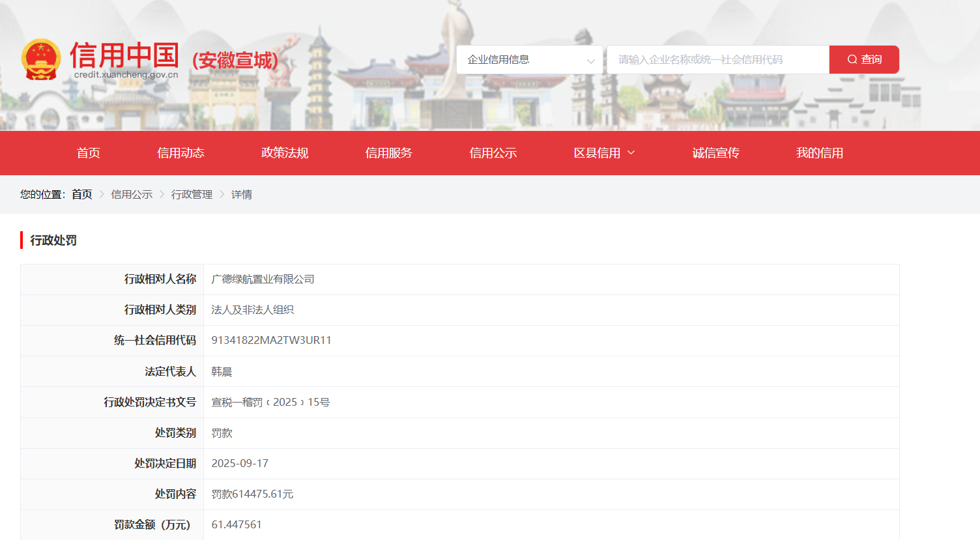Open the 区县信用 navigation item
Image resolution: width=980 pixels, height=540 pixels.
coord(598,153)
